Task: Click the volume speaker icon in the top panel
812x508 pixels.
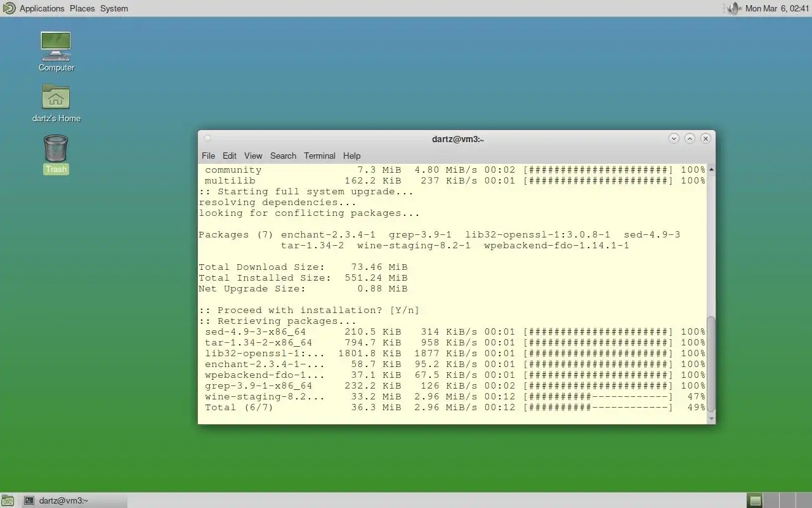Action: click(x=733, y=8)
